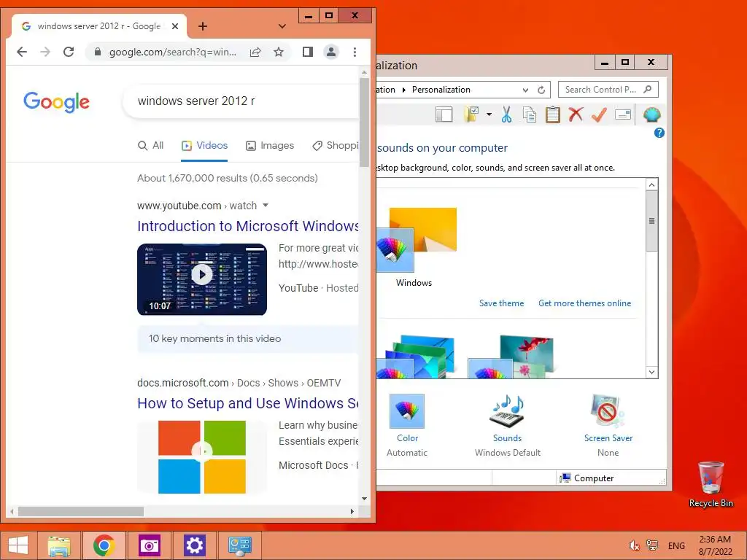Select the Windows theme
The width and height of the screenshot is (747, 560).
tap(416, 248)
